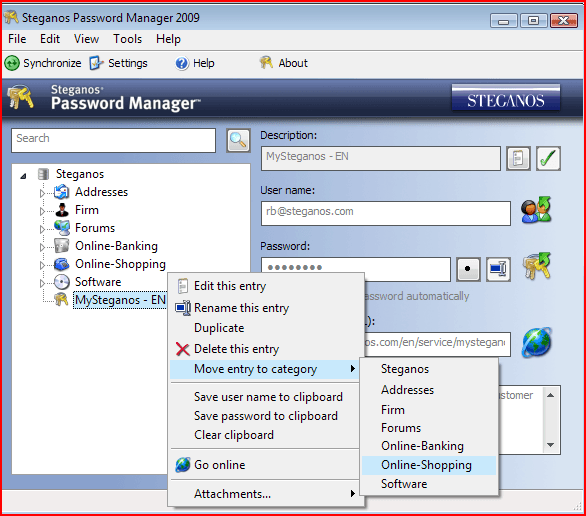
Task: Click the Software disc icon in tree
Action: coord(62,282)
